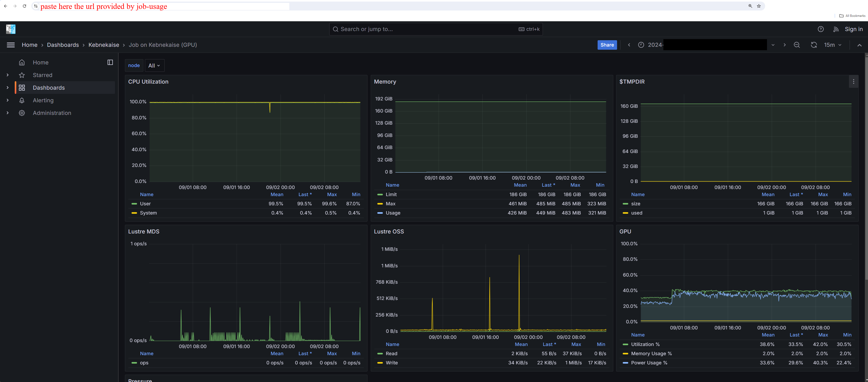
Task: Click the Starred star icon in sidebar
Action: 22,75
